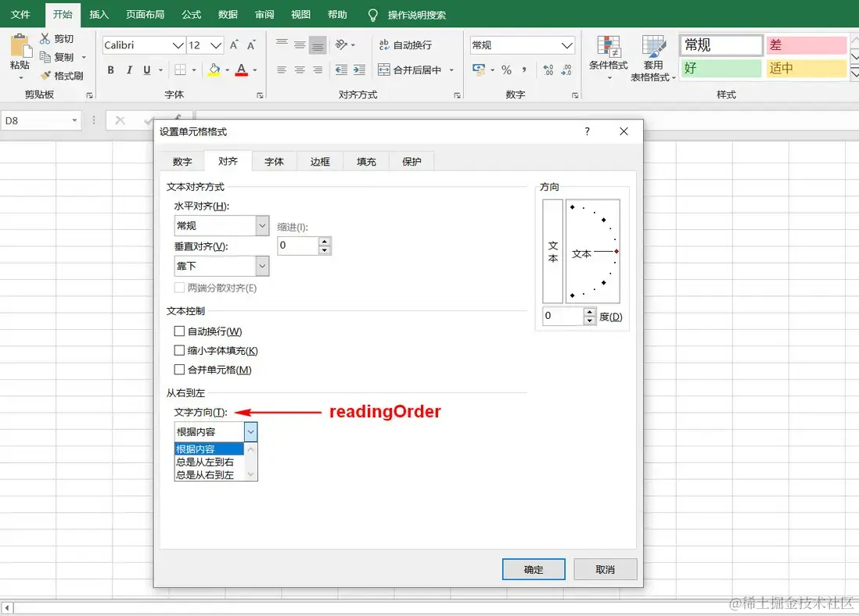Click the 缩进 indent value field

298,245
